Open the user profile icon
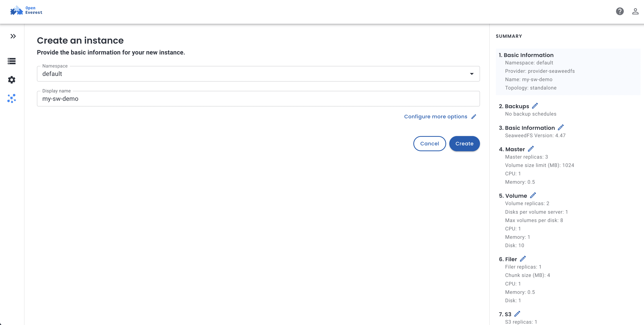 635,11
